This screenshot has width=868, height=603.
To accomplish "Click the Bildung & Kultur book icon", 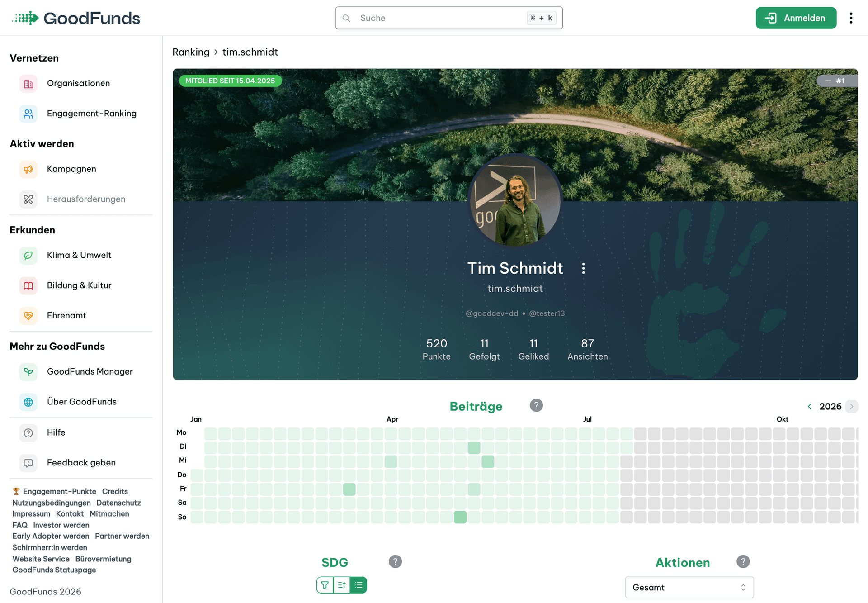I will (x=28, y=285).
